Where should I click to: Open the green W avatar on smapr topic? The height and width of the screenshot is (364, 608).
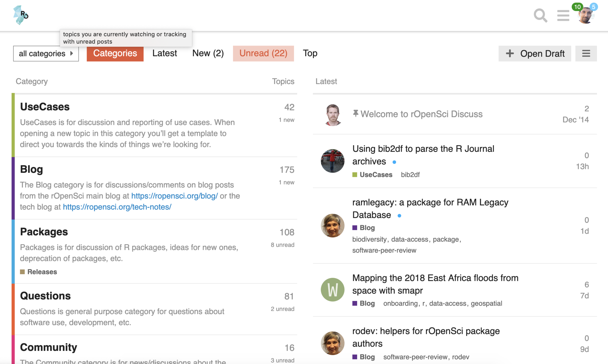pyautogui.click(x=333, y=290)
